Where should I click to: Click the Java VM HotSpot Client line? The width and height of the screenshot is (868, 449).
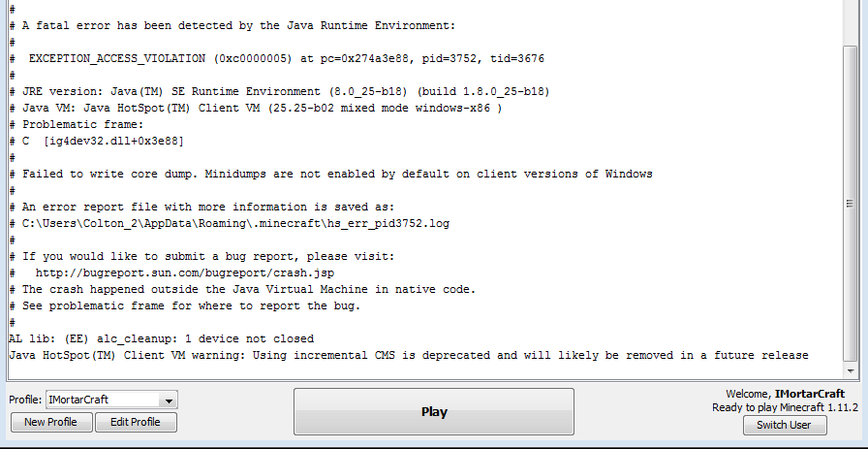[x=262, y=108]
